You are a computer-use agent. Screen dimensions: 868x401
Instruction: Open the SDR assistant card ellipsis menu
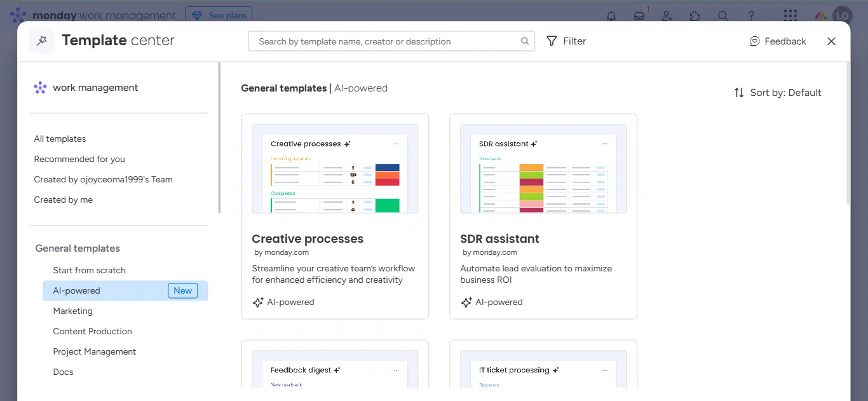[x=605, y=144]
